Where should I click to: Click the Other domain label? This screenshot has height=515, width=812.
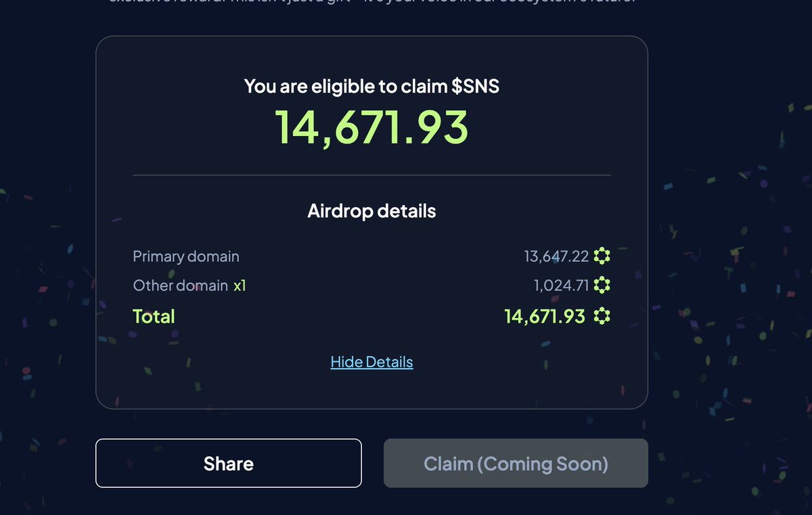(180, 286)
